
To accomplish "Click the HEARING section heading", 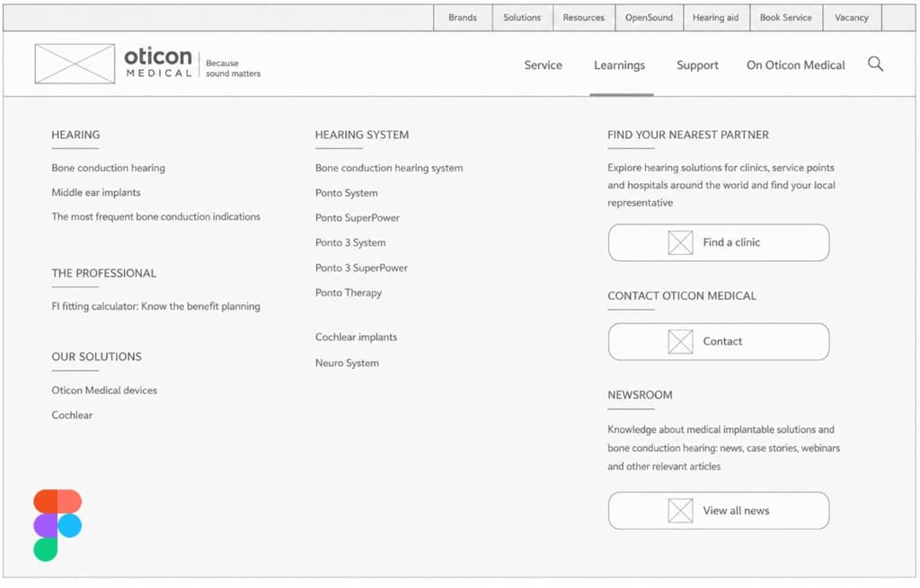I will click(x=75, y=135).
